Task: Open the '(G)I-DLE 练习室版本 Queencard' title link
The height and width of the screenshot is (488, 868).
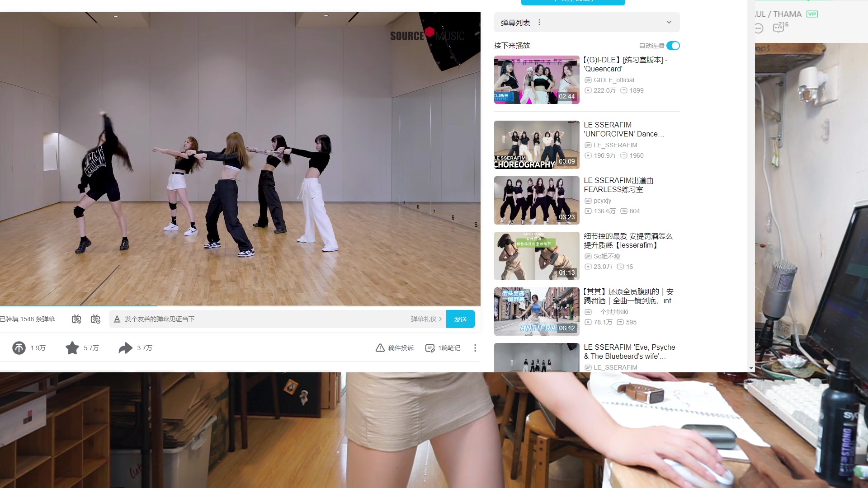Action: click(626, 64)
